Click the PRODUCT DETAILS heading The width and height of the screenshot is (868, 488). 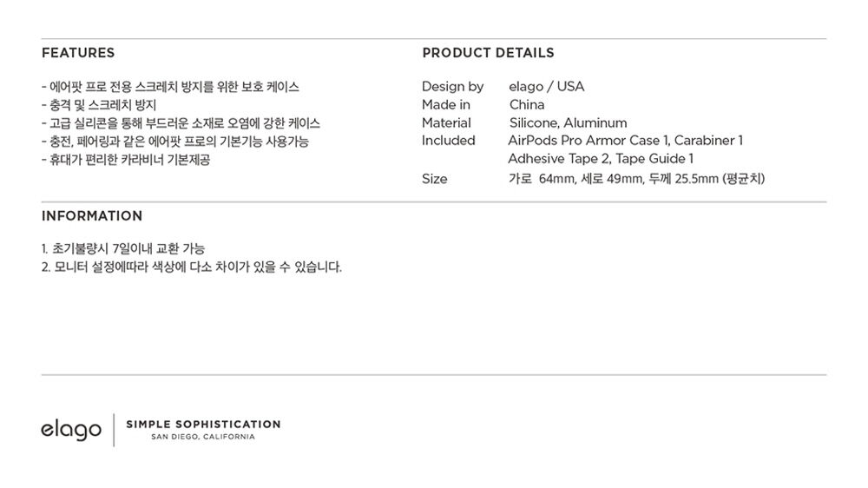point(488,53)
